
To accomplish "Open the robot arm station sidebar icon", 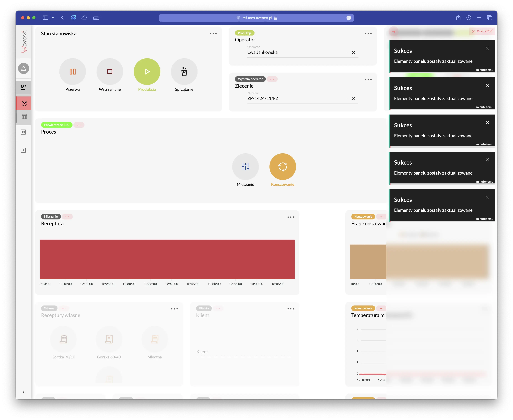I will [24, 87].
